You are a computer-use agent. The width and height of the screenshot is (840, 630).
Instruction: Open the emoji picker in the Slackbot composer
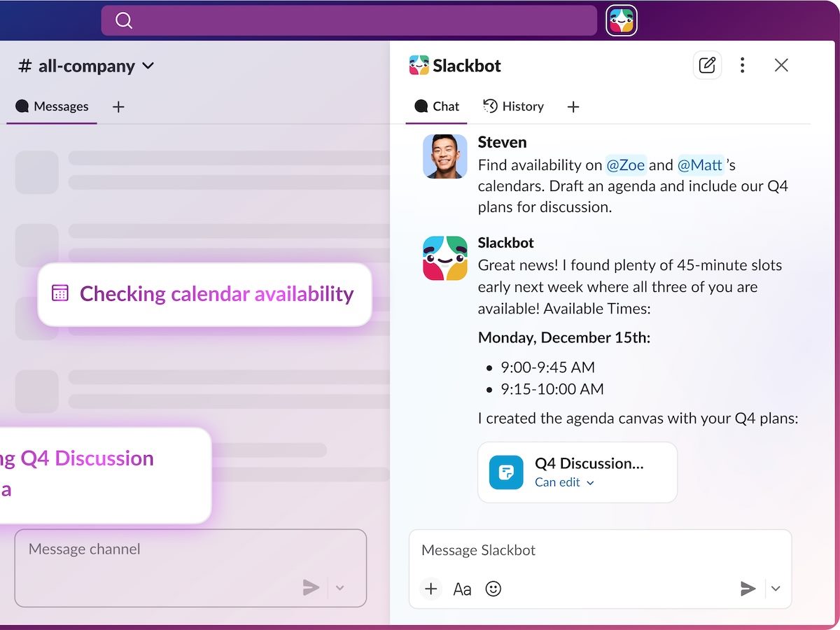tap(493, 589)
